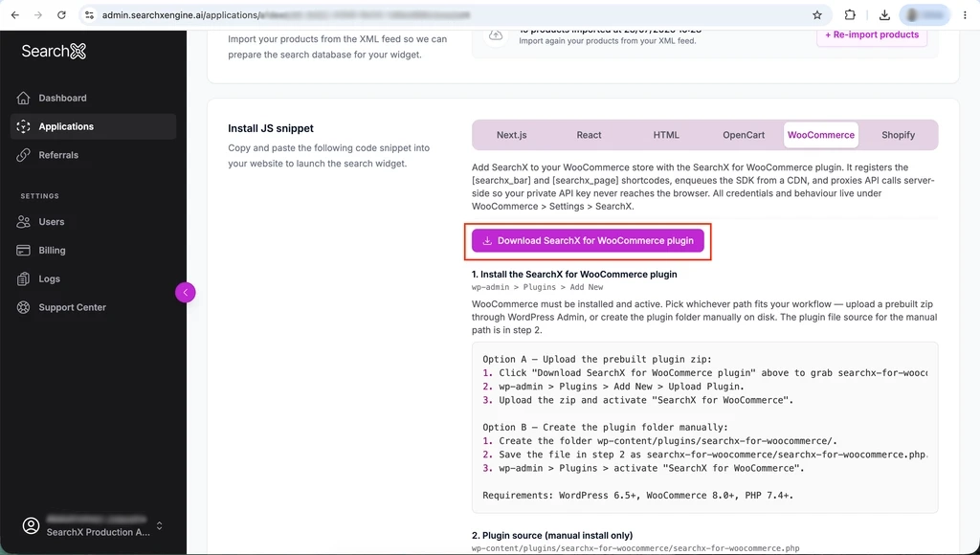Click heading 2. Plugin source (manual install only)

[552, 536]
